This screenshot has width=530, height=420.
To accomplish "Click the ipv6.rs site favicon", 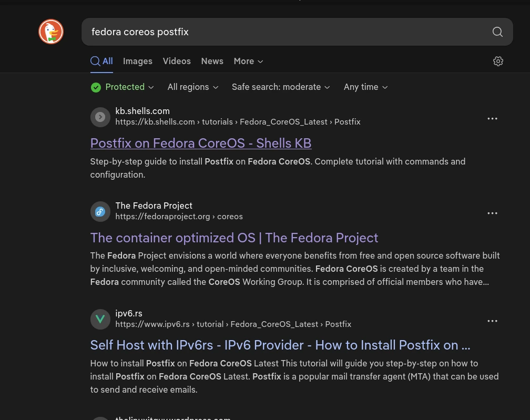I will point(100,319).
